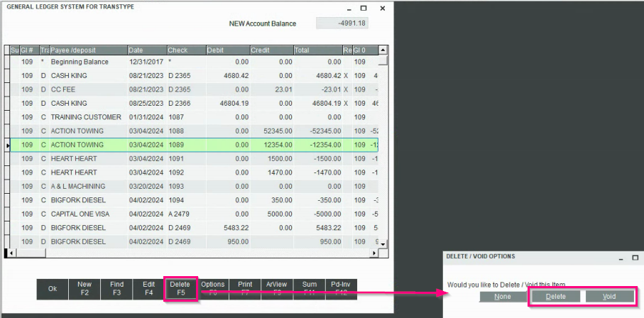
Task: Sort by the Payee /deposit column header
Action: pos(88,50)
